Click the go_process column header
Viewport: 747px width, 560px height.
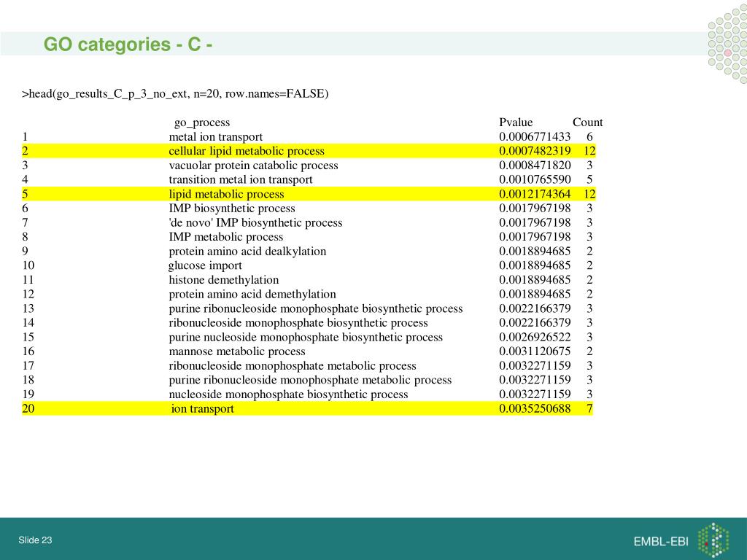202,122
